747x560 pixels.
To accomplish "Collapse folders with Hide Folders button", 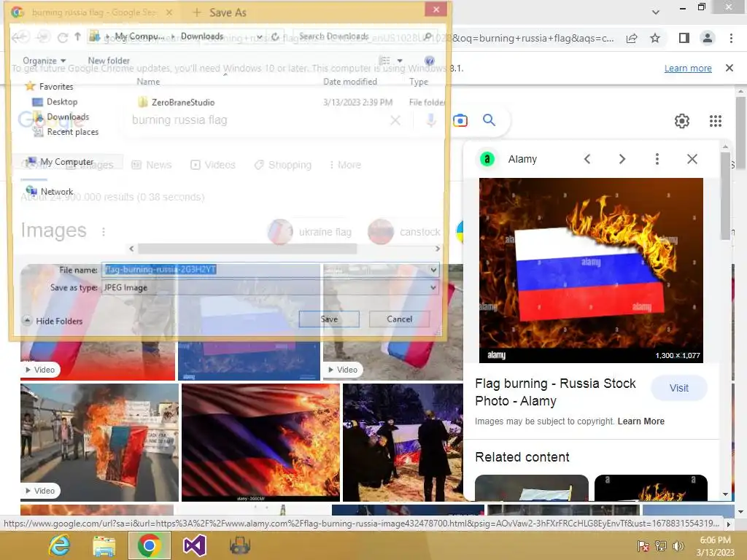I will tap(53, 321).
